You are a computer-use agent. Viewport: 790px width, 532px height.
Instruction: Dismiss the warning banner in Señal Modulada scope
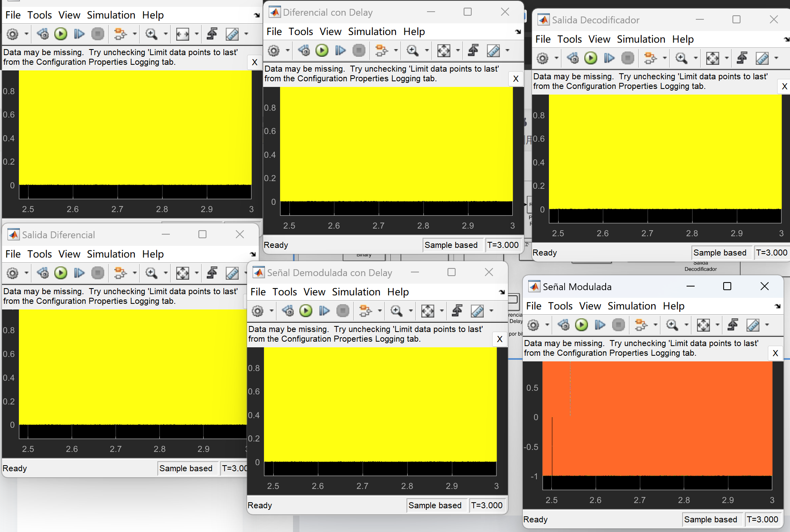point(775,353)
